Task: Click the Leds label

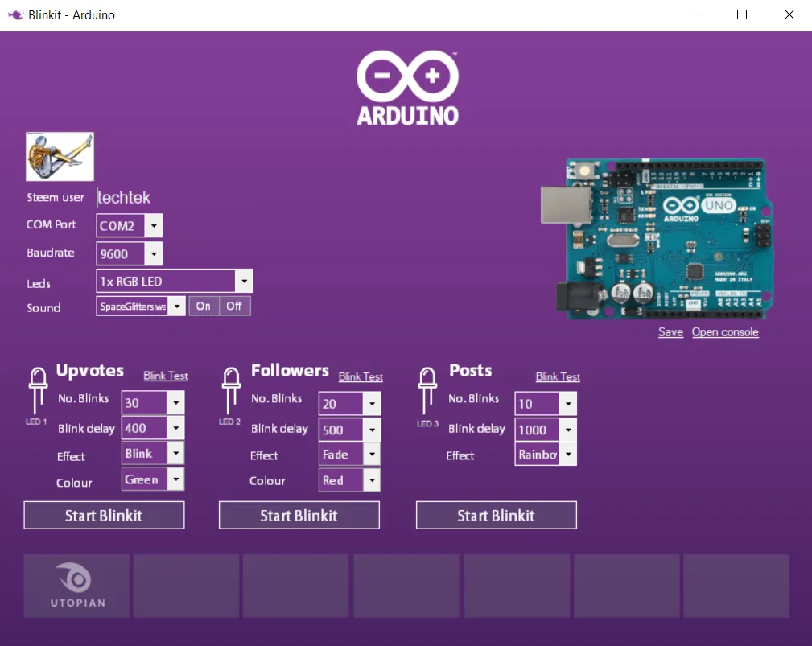Action: coord(39,284)
